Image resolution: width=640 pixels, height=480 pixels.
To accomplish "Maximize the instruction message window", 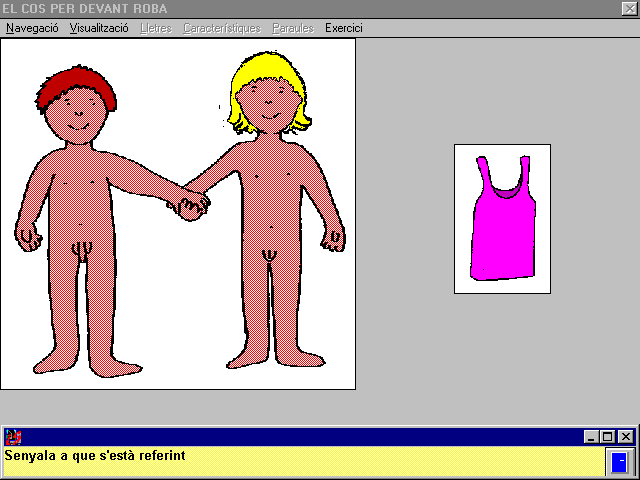I will (x=608, y=437).
